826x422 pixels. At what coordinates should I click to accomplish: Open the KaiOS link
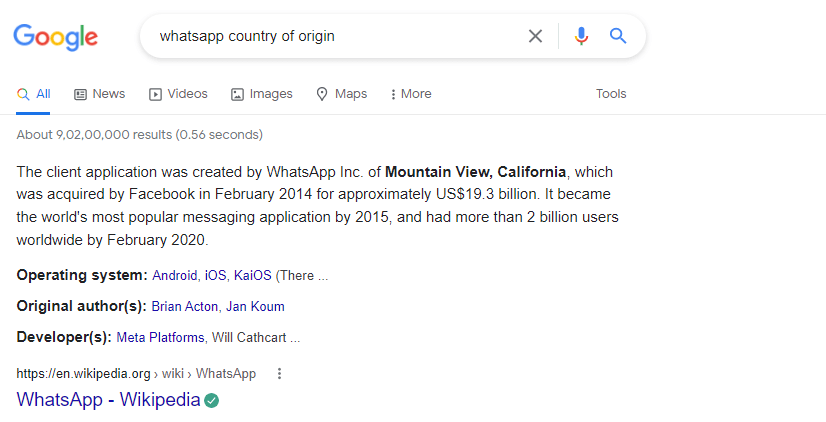tap(252, 275)
